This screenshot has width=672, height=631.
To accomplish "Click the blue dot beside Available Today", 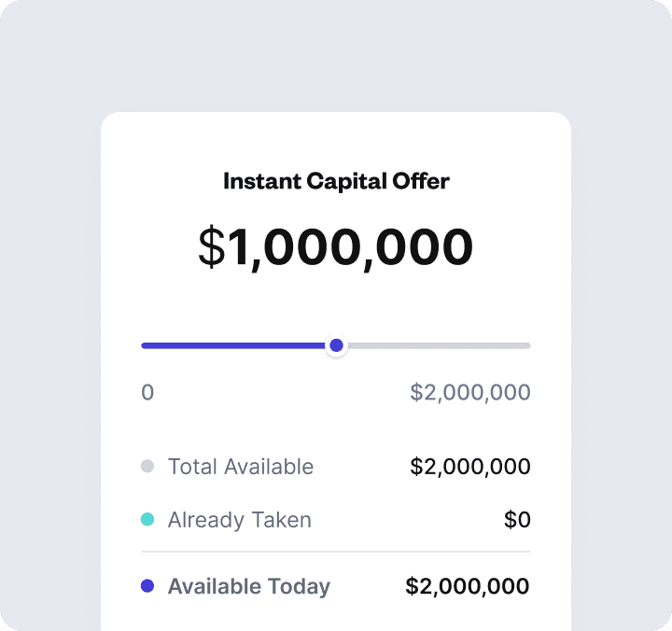I will [x=147, y=586].
